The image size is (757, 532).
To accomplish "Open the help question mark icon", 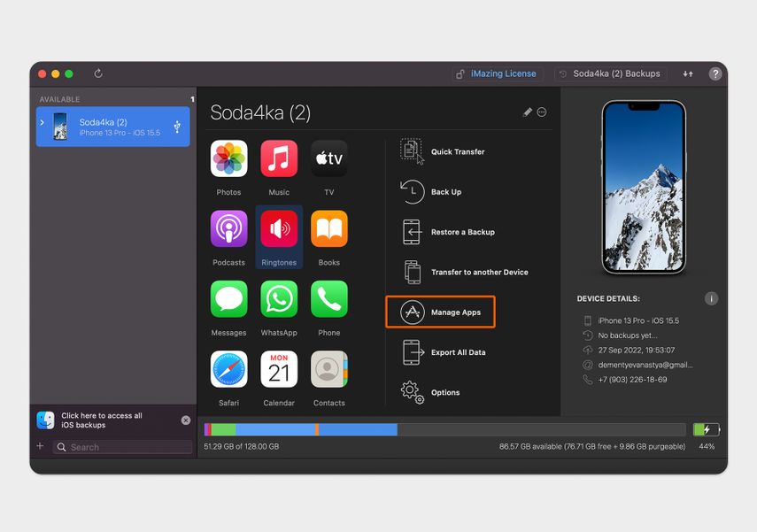I will coord(715,73).
